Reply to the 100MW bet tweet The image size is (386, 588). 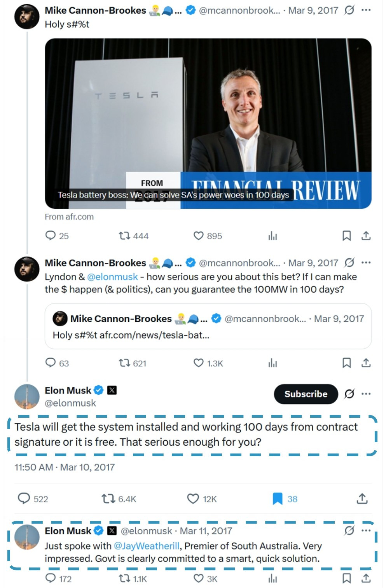(51, 363)
